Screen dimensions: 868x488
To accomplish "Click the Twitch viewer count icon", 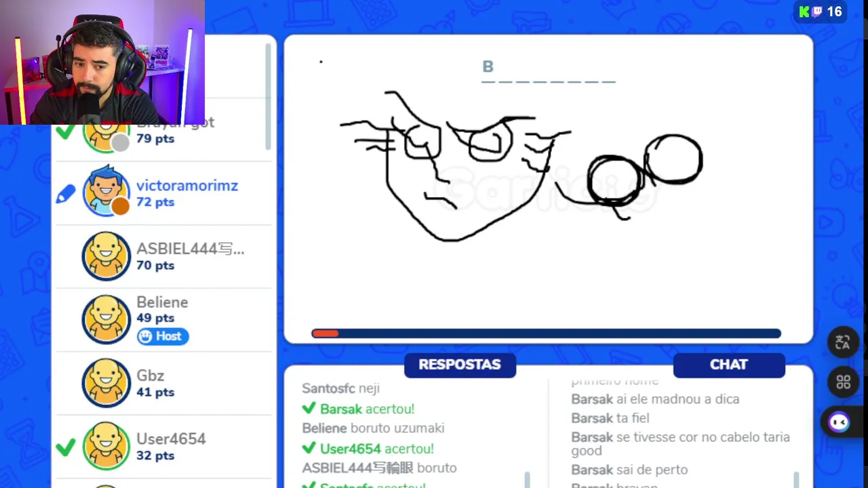I will coord(818,12).
